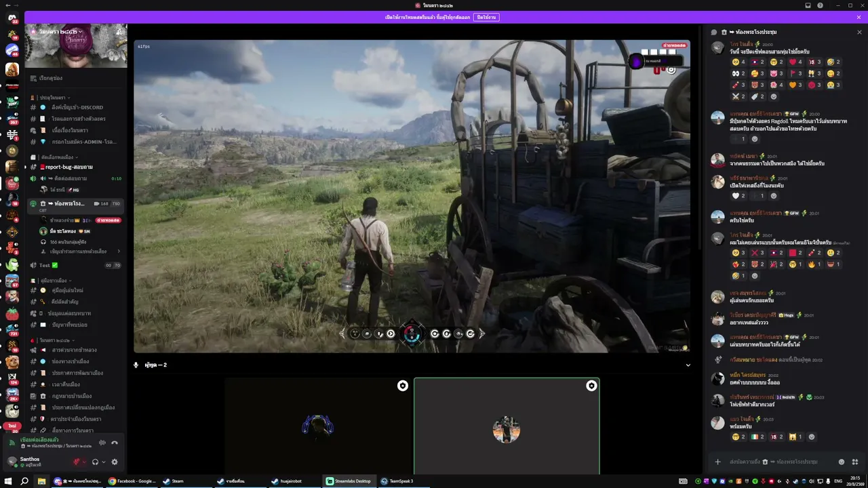Switch to TeamSpeak 3 in the taskbar
868x488 pixels.
tap(403, 481)
